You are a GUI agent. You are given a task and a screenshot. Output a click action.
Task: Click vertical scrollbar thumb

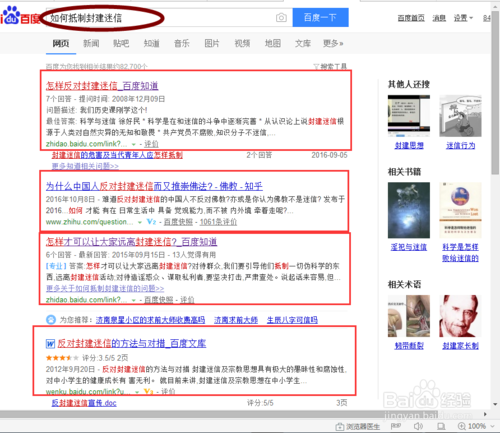(x=495, y=93)
